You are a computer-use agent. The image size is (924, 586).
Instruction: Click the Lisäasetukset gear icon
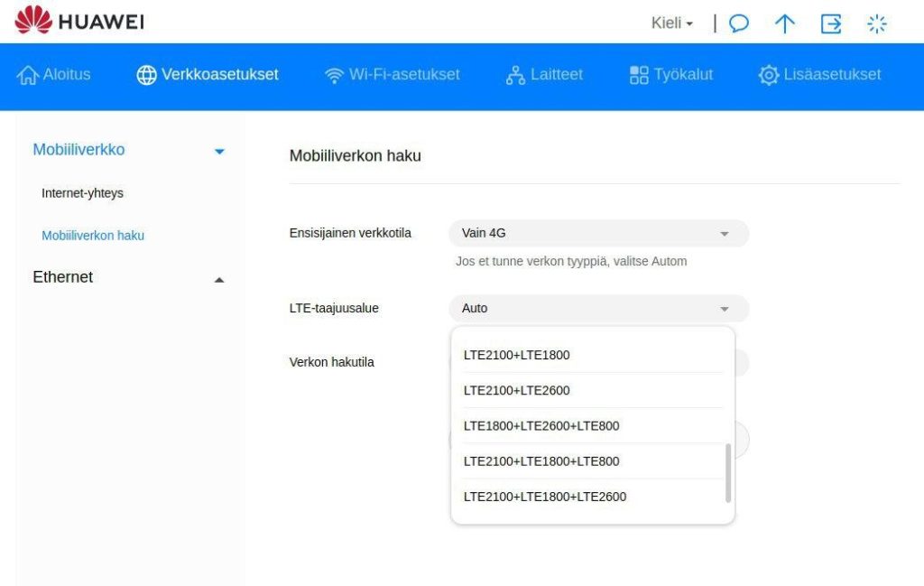[x=769, y=75]
